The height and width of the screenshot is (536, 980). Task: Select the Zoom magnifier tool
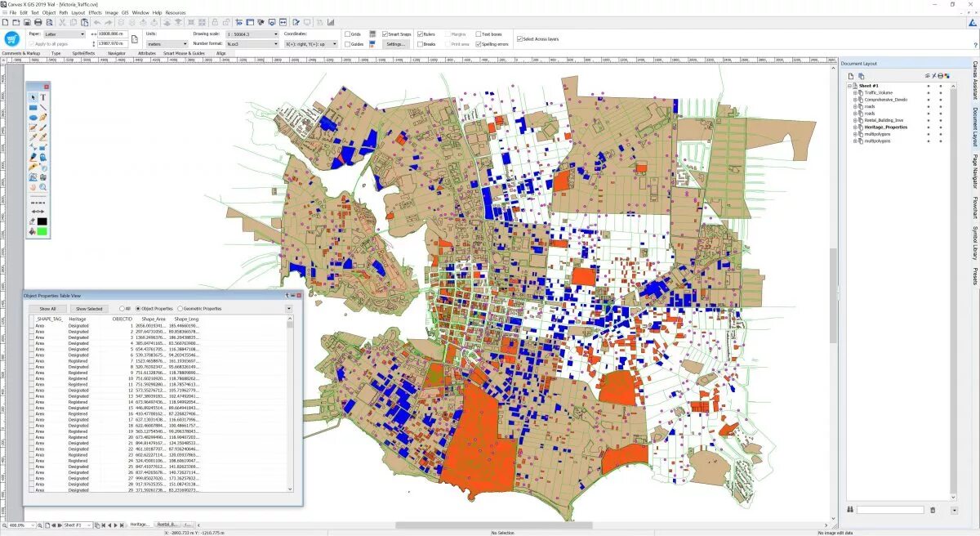(x=42, y=186)
